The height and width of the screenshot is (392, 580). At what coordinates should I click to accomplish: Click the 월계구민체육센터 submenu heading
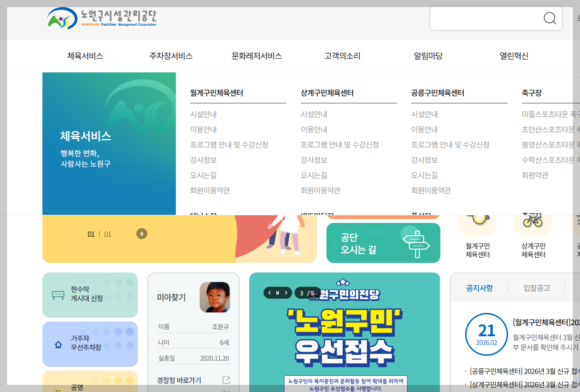216,93
